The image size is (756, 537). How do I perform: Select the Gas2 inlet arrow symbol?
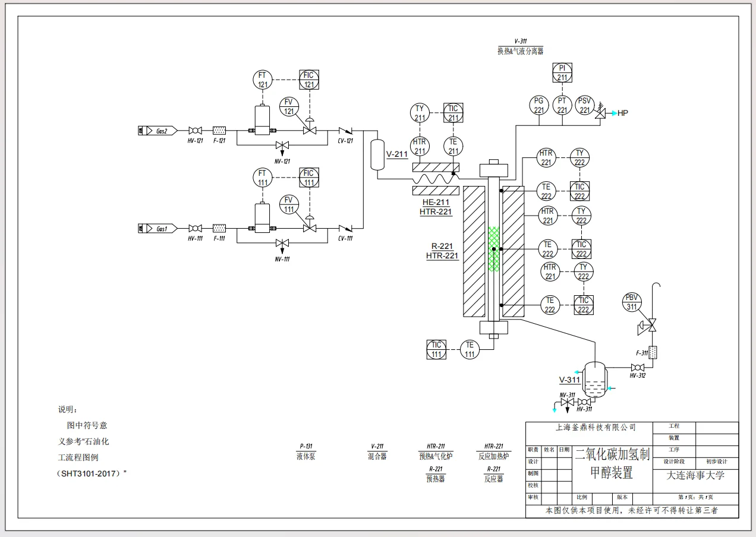coord(157,130)
